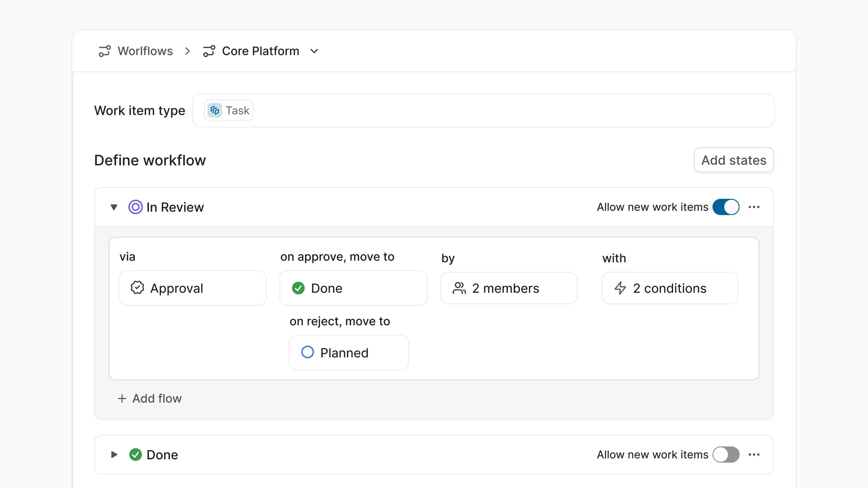The width and height of the screenshot is (868, 488).
Task: Click the Define workflow heading
Action: tap(150, 160)
